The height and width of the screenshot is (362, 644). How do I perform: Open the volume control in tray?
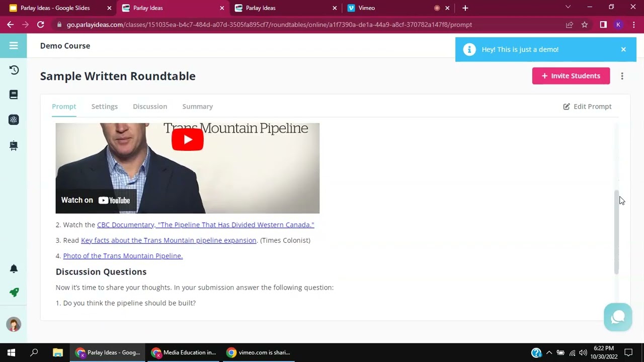coord(583,352)
